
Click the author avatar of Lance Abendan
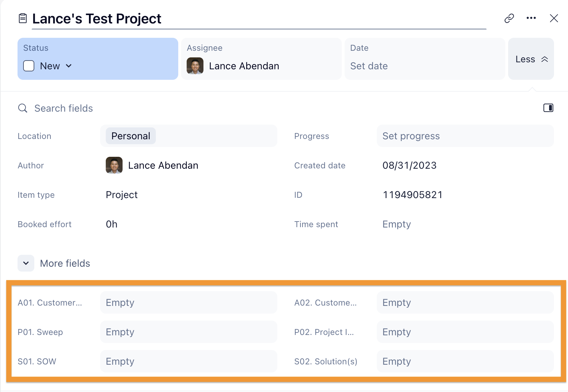click(x=114, y=165)
